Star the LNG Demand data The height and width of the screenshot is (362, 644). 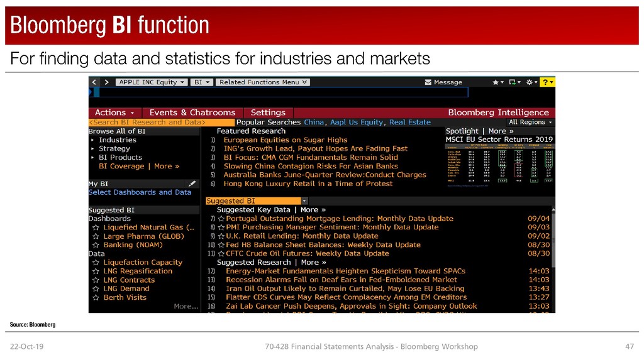click(96, 289)
